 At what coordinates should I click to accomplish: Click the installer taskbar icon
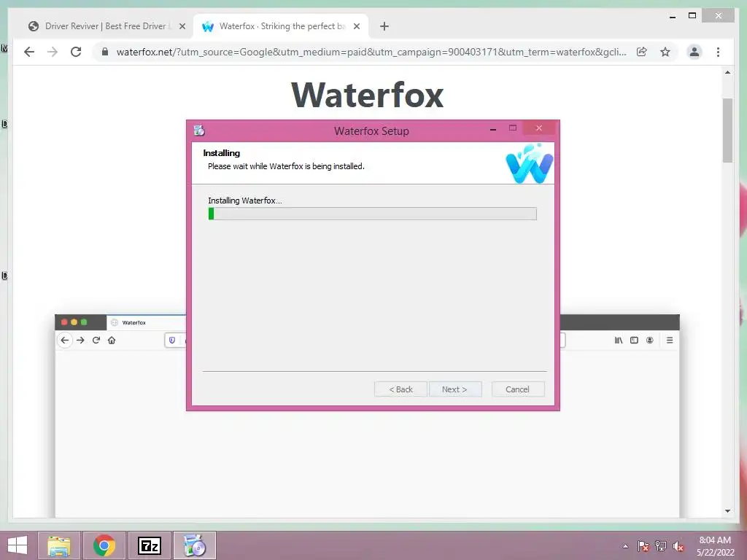pyautogui.click(x=194, y=545)
